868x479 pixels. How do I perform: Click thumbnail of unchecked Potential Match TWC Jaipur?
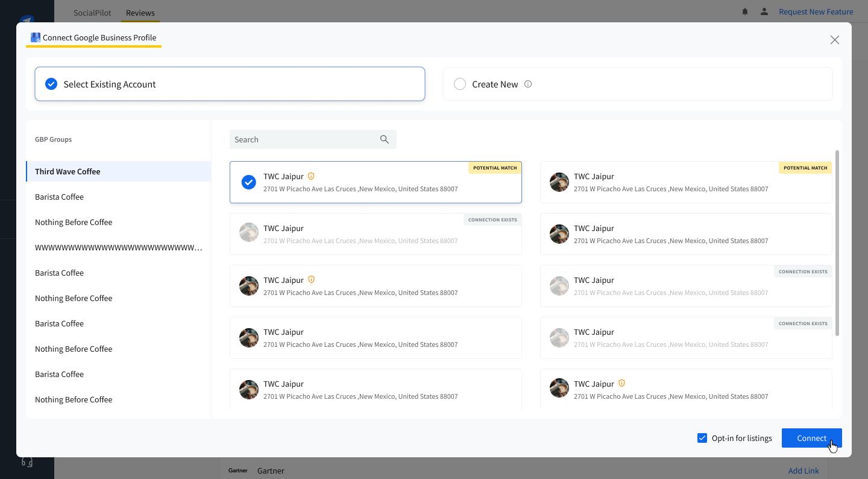pyautogui.click(x=559, y=182)
